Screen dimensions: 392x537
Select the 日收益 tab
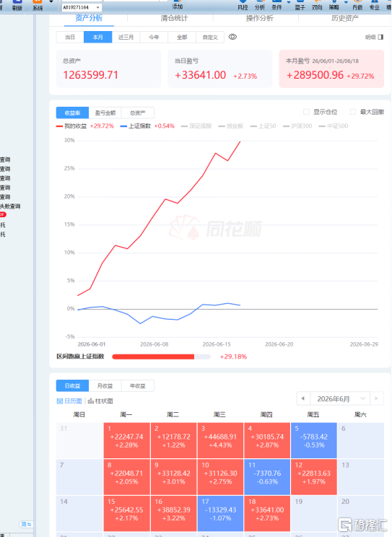coord(72,385)
